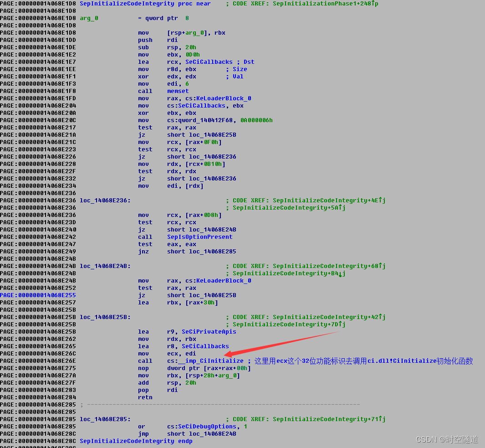Viewport: 485px width, 448px height.
Task: Click the loc_14068E285 label
Action: pyautogui.click(x=105, y=419)
